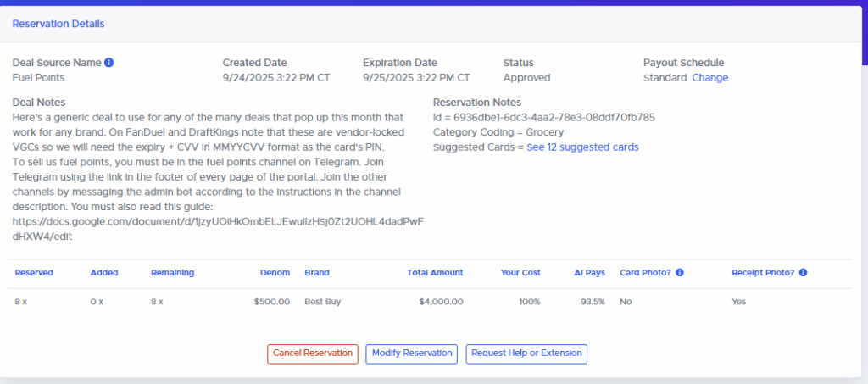This screenshot has height=384, width=868.
Task: Click info icon next to Card Photo?
Action: [x=680, y=273]
